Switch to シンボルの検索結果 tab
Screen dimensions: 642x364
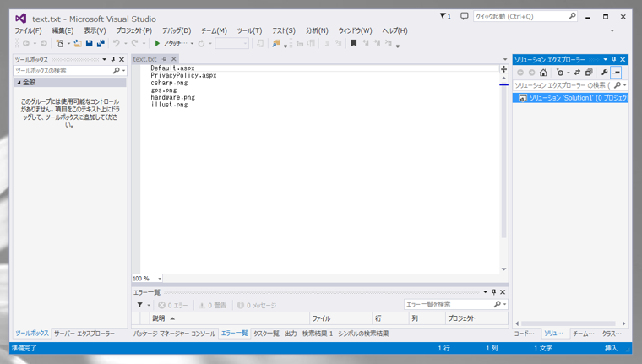pyautogui.click(x=363, y=334)
